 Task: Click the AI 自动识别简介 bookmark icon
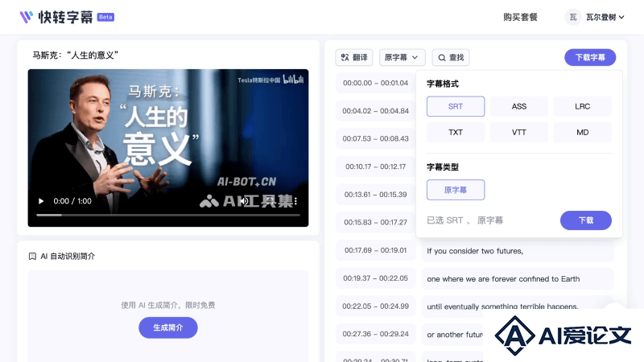click(32, 256)
